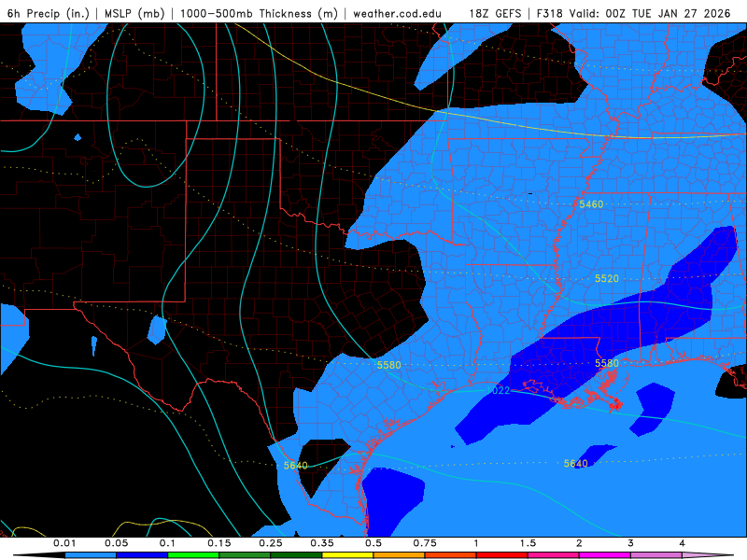
Task: Click the 0.15 legend value
Action: coord(219,543)
